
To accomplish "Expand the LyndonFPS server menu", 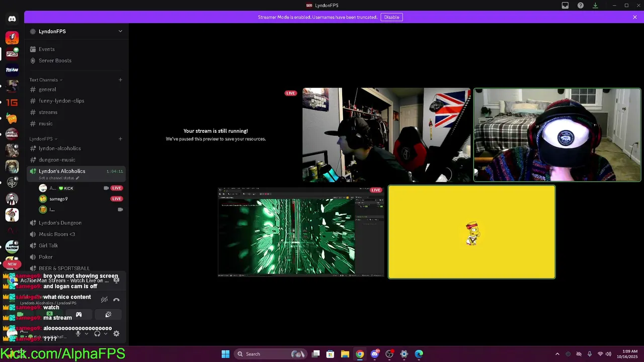I will click(120, 31).
